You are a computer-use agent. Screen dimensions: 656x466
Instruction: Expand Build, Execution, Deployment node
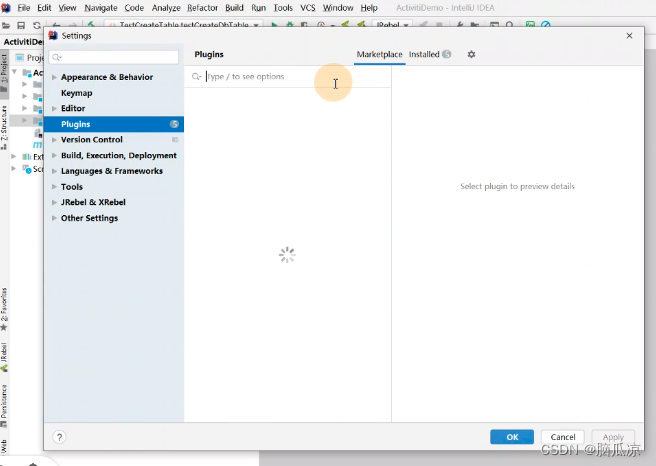(54, 156)
